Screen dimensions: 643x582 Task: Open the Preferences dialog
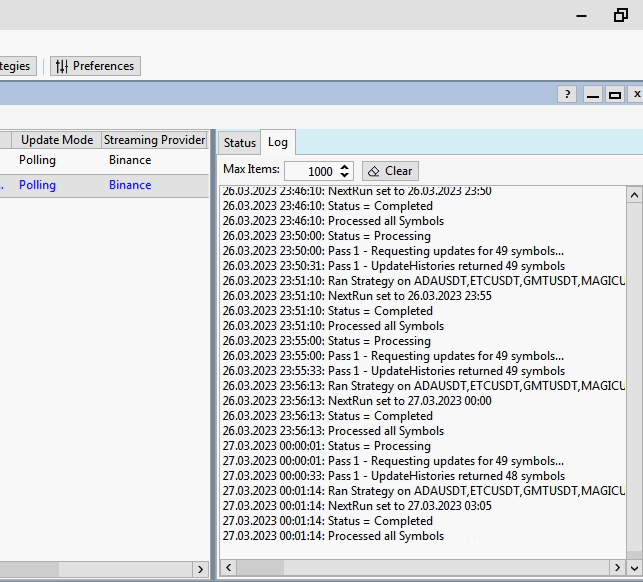tap(95, 66)
